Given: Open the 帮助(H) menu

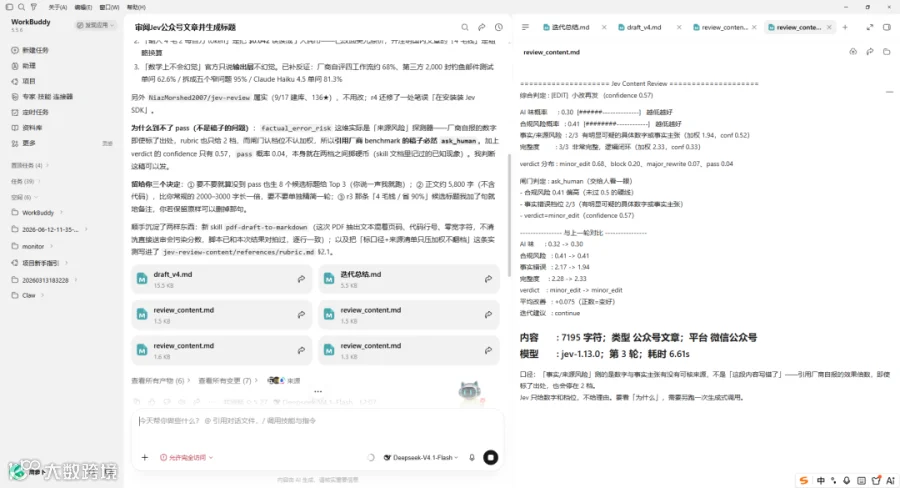Looking at the screenshot, I should [136, 7].
